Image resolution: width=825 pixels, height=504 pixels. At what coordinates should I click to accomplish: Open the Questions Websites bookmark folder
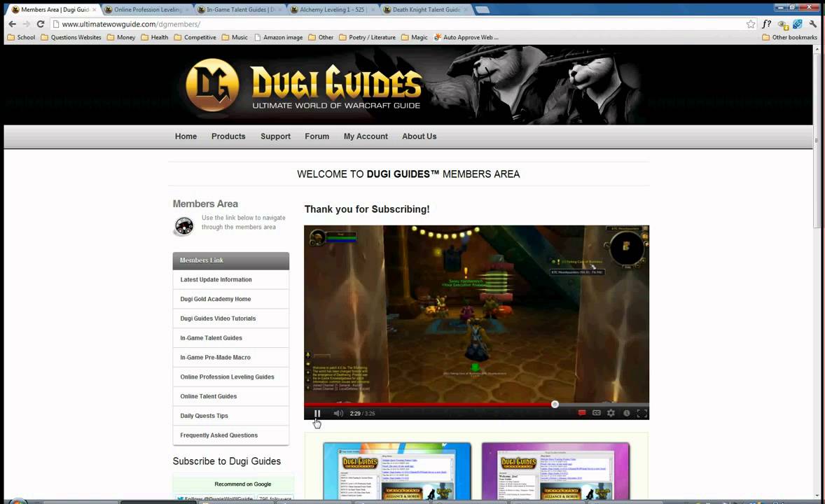[71, 37]
